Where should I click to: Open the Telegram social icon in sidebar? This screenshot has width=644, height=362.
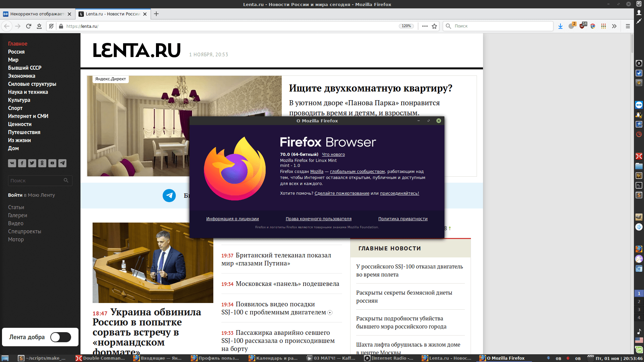click(x=62, y=163)
